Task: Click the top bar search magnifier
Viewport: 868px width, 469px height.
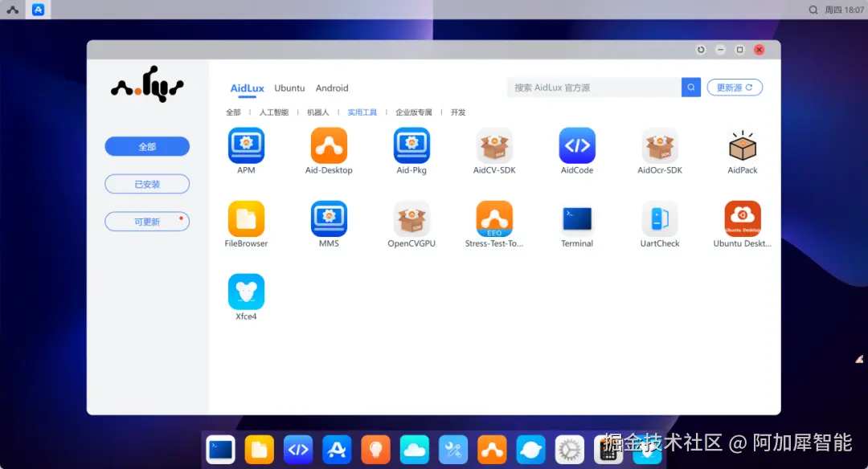Action: tap(813, 10)
